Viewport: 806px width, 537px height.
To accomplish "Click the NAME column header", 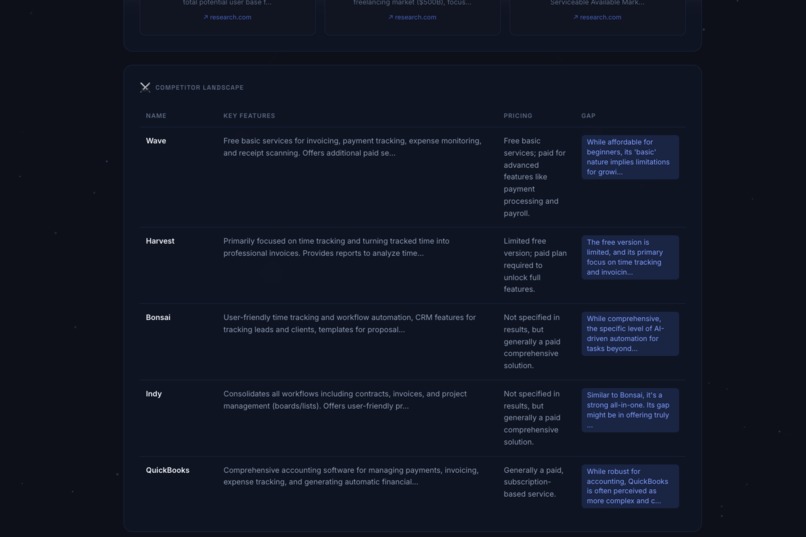I will pyautogui.click(x=156, y=116).
